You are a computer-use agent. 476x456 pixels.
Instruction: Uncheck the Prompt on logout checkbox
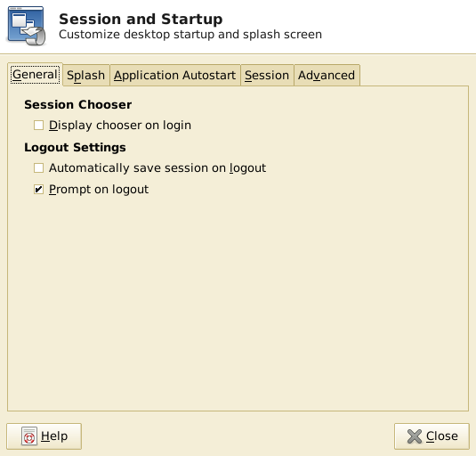(38, 190)
